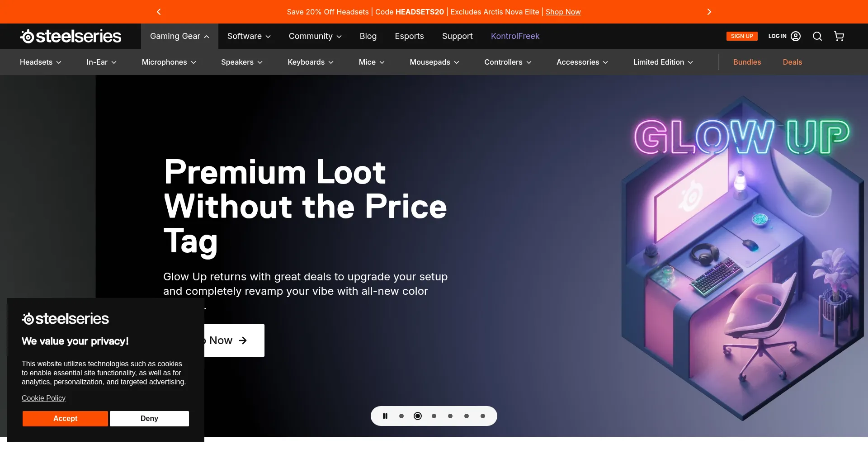Image resolution: width=868 pixels, height=449 pixels.
Task: Select the fifth carousel slide dot
Action: point(467,416)
